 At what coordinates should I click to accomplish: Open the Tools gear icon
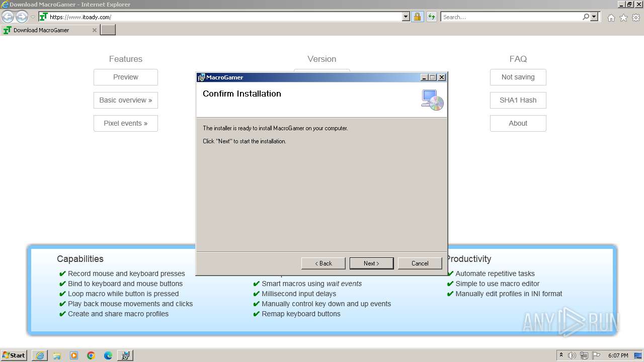tap(636, 18)
